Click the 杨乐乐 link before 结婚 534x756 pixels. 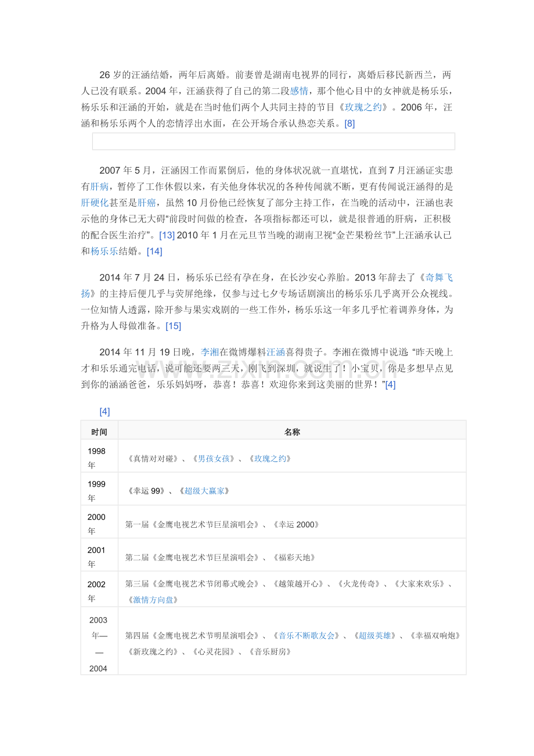104,251
